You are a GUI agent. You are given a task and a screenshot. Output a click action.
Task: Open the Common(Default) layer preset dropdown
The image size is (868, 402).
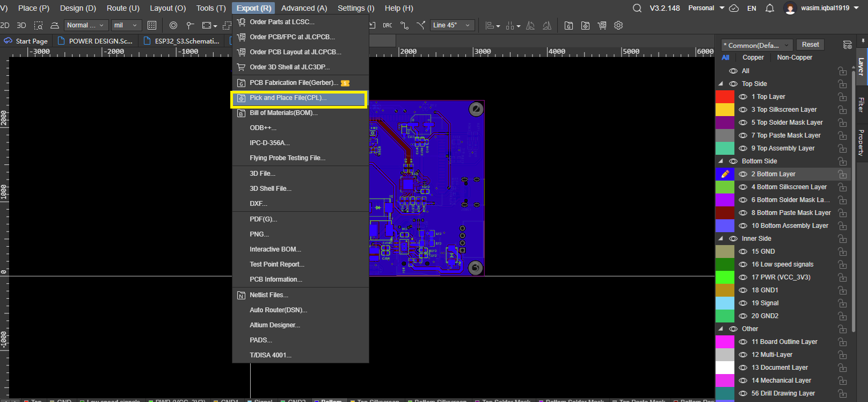756,45
